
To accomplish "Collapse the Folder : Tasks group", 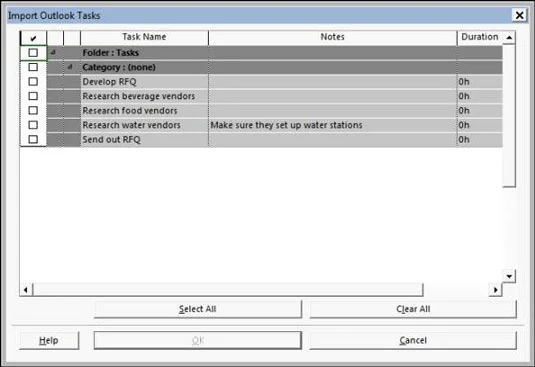I will tap(53, 53).
